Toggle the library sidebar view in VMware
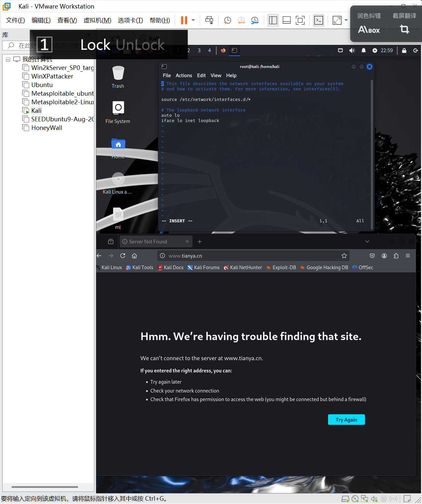This screenshot has height=504, width=422. point(273,20)
